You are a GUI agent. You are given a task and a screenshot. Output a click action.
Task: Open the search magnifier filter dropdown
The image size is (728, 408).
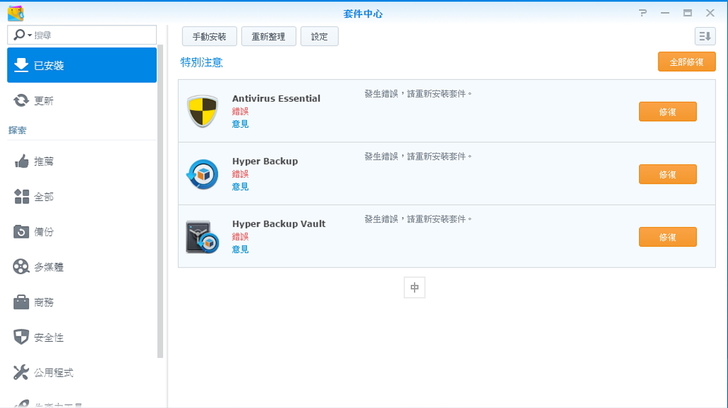coord(22,35)
